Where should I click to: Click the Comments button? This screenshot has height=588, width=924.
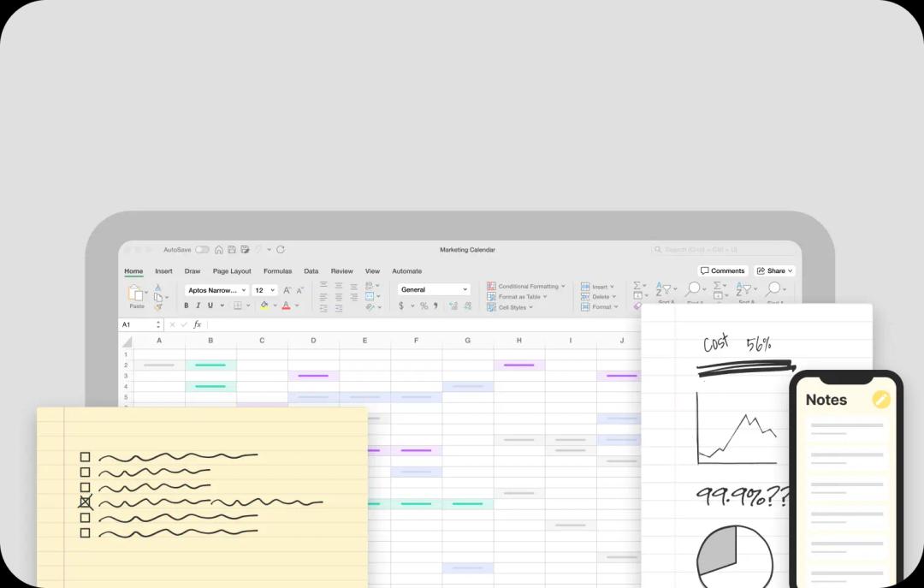click(x=723, y=270)
